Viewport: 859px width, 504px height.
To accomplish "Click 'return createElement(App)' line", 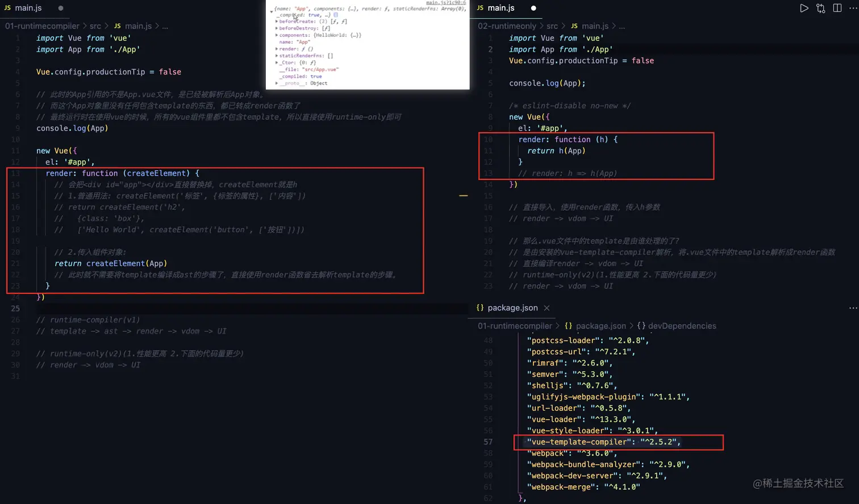I will click(111, 263).
